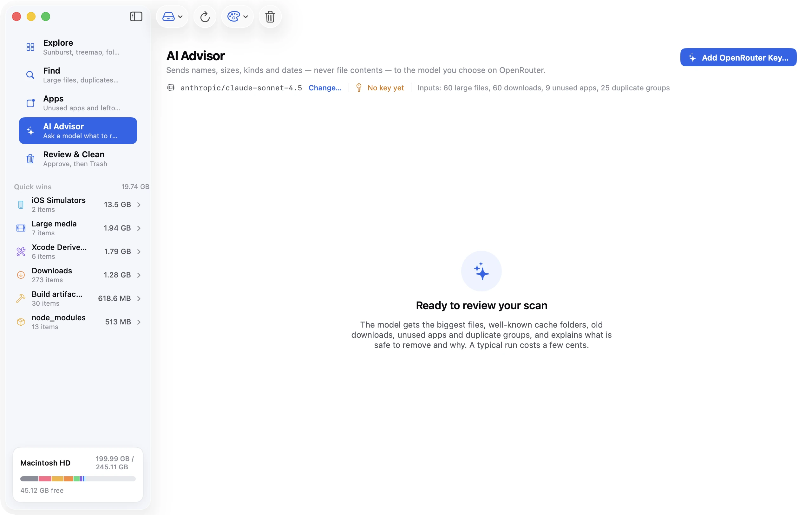Expand the Large media chevron

click(x=139, y=228)
